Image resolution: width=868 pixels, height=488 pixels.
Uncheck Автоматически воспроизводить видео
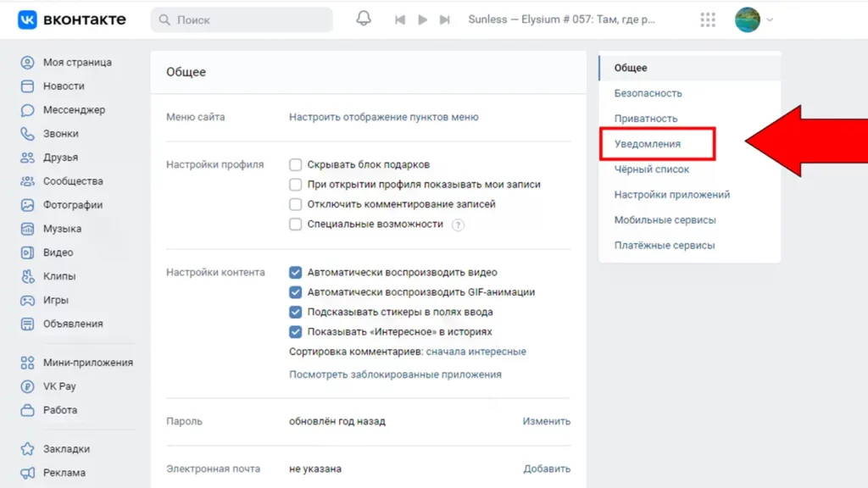[x=296, y=273]
